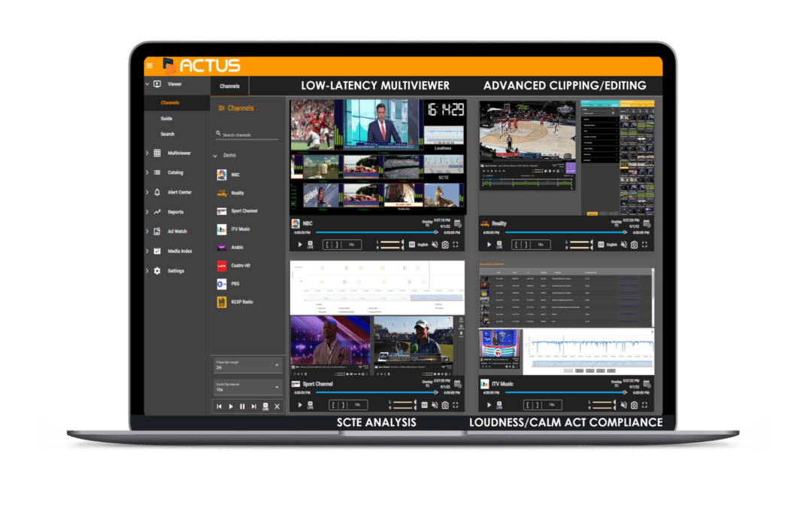
Task: Pause all players from the global controls
Action: [242, 407]
